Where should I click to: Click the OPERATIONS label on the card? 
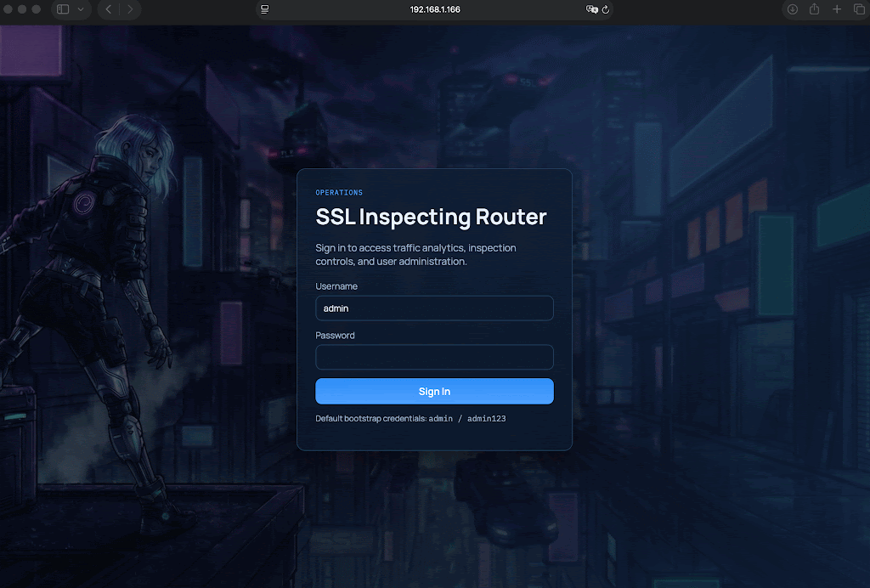point(339,192)
